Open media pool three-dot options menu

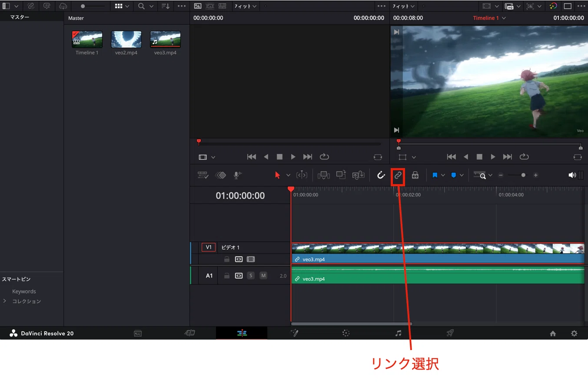(x=182, y=6)
